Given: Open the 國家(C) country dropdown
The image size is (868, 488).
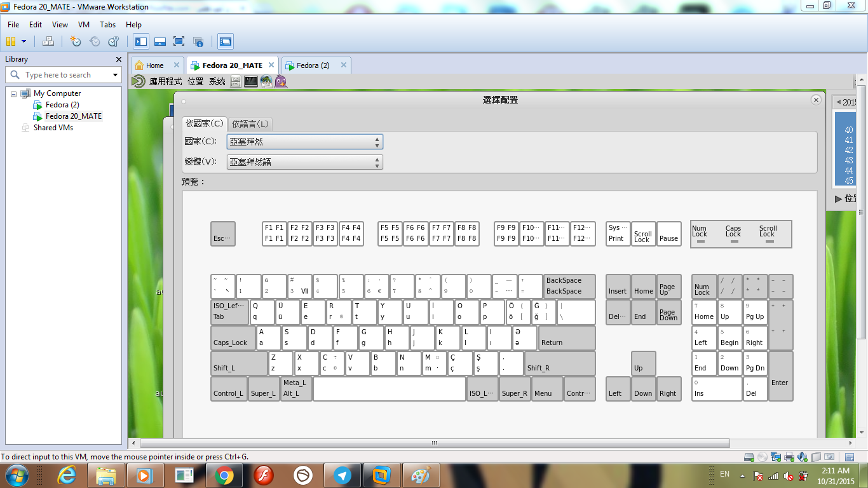Looking at the screenshot, I should (x=305, y=142).
